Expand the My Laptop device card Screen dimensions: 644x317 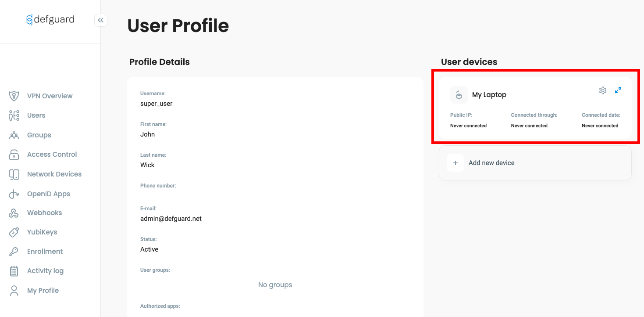tap(618, 90)
